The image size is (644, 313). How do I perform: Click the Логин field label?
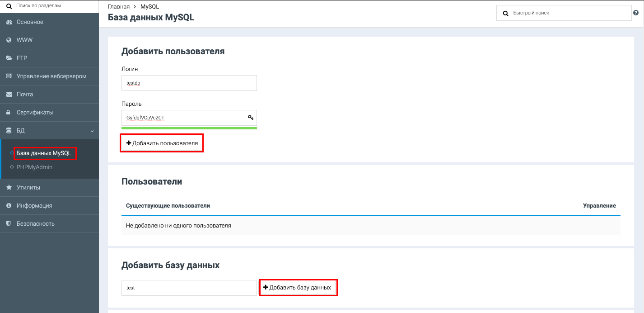130,69
